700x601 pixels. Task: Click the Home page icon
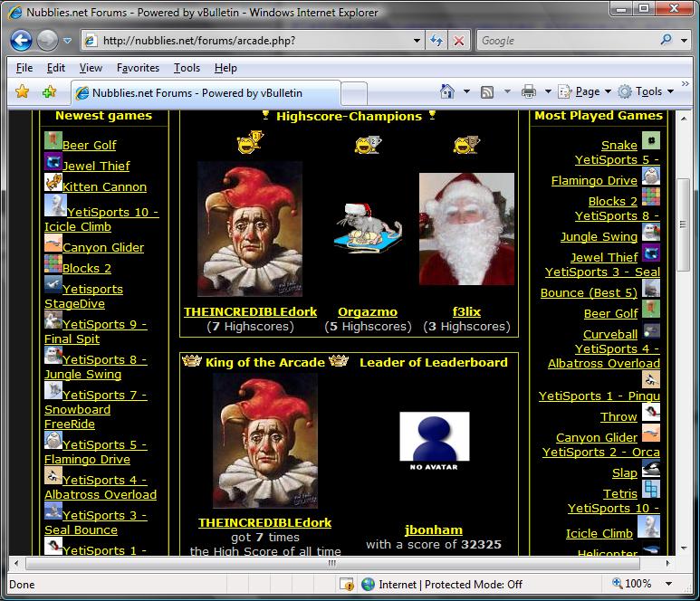coord(446,91)
